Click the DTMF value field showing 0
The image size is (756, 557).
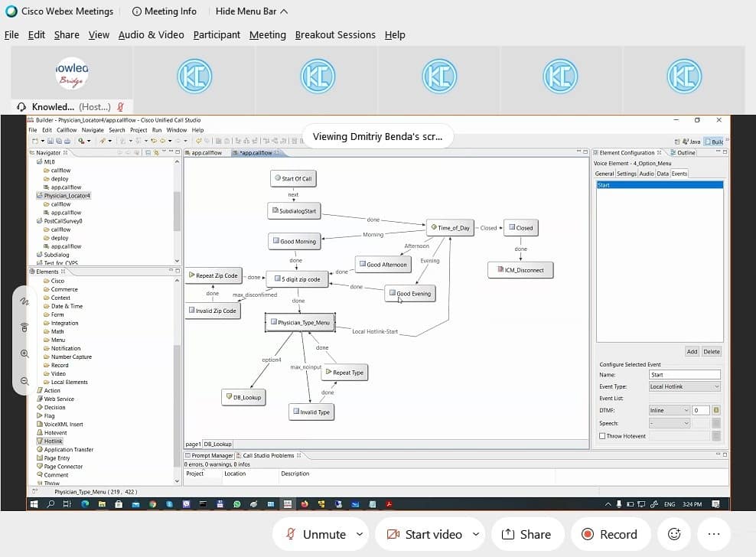(701, 410)
